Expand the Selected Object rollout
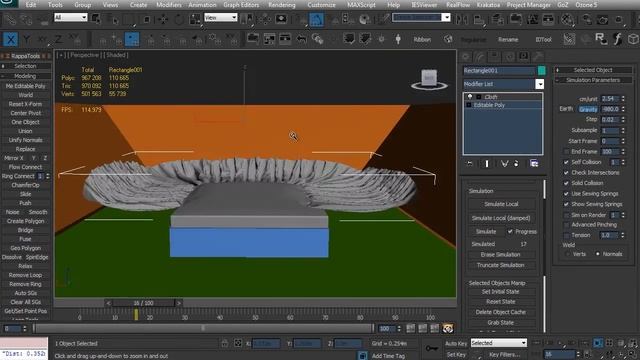 coord(593,70)
